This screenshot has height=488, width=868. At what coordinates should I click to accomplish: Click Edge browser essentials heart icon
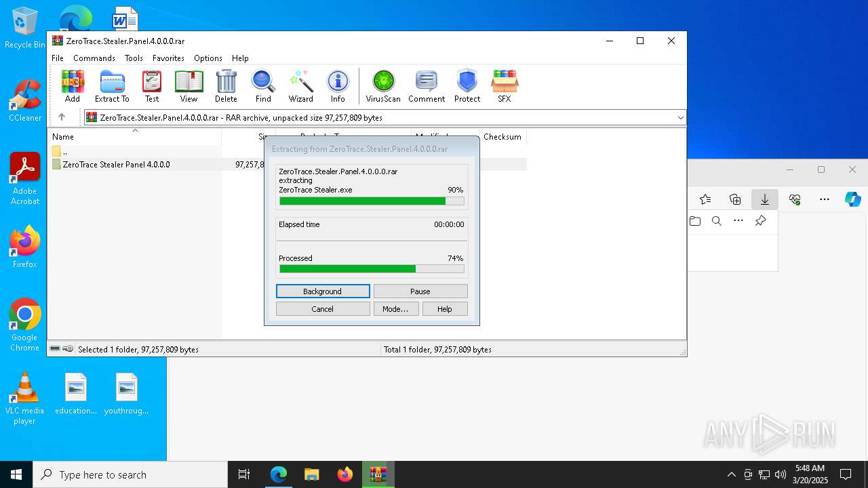pyautogui.click(x=795, y=199)
